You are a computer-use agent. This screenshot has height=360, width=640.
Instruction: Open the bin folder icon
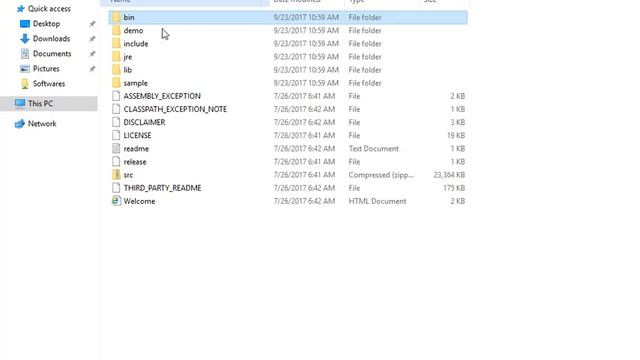(x=116, y=17)
